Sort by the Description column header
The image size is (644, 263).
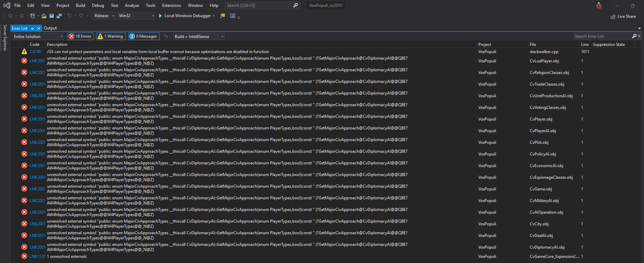[57, 45]
